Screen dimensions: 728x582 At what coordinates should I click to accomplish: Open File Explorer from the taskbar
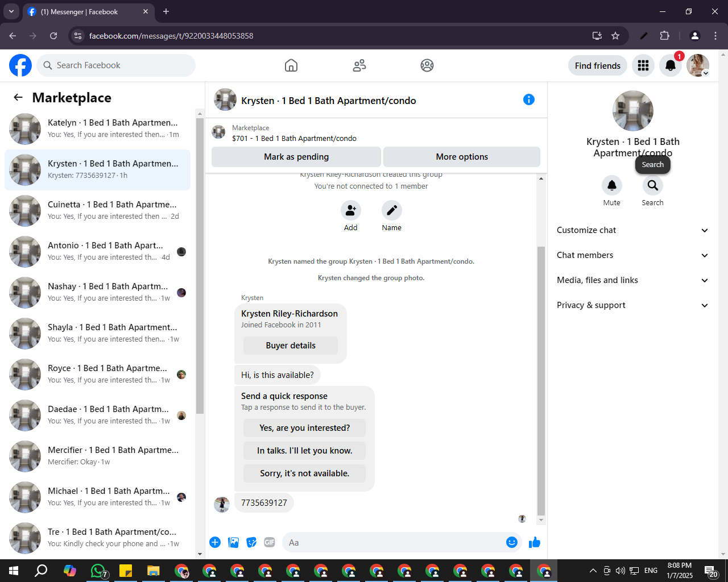(x=154, y=571)
